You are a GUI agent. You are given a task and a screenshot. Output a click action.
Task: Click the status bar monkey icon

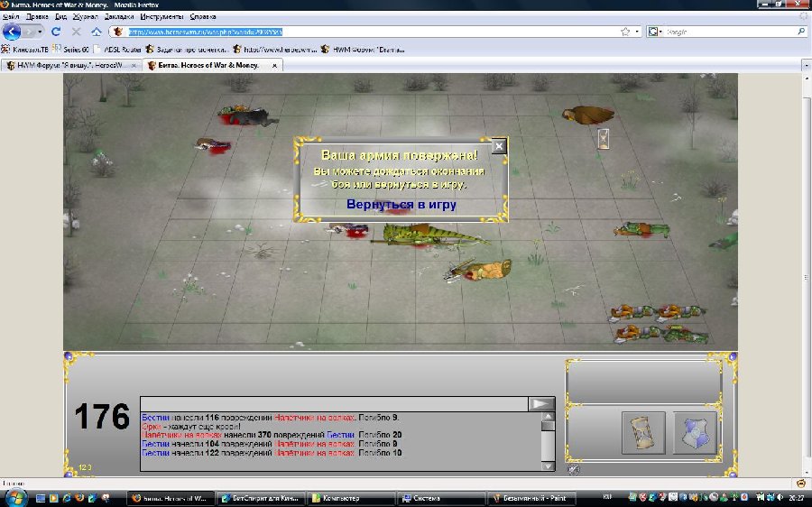(x=801, y=484)
